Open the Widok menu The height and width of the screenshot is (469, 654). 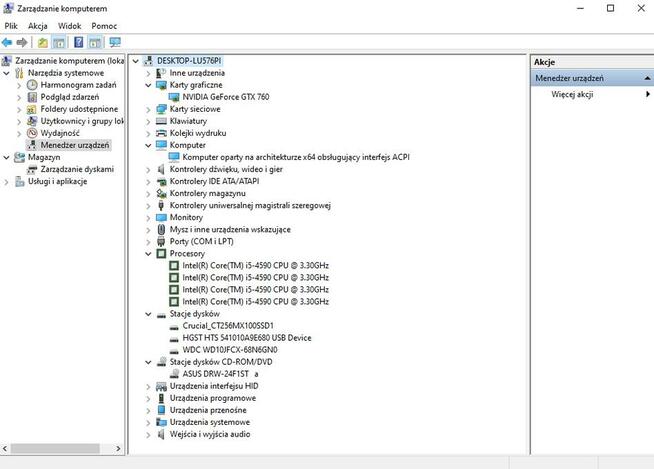coord(70,26)
